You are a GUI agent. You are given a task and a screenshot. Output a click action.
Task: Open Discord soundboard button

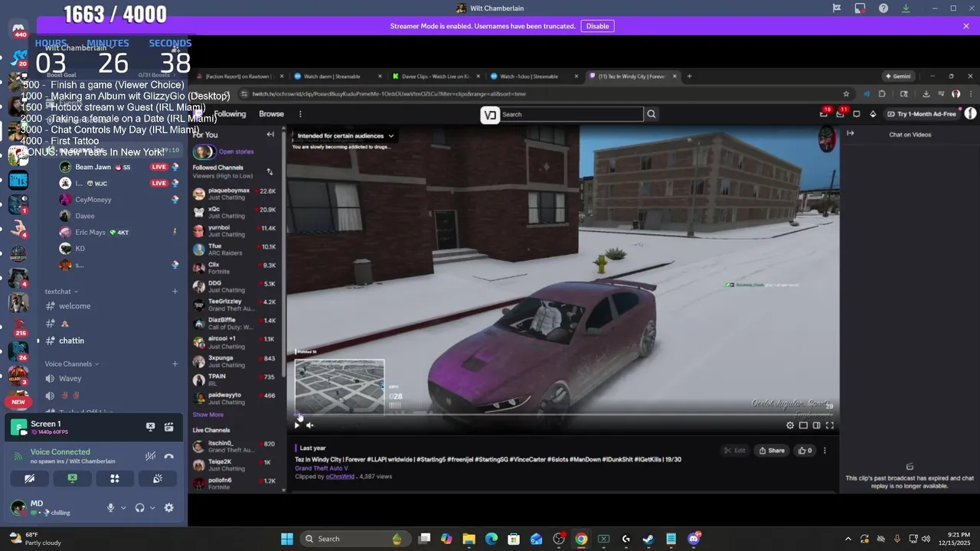pyautogui.click(x=157, y=478)
